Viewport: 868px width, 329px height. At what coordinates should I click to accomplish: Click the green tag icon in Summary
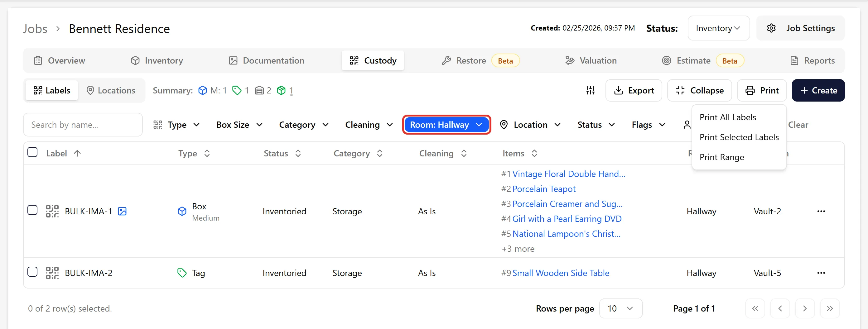click(x=237, y=90)
